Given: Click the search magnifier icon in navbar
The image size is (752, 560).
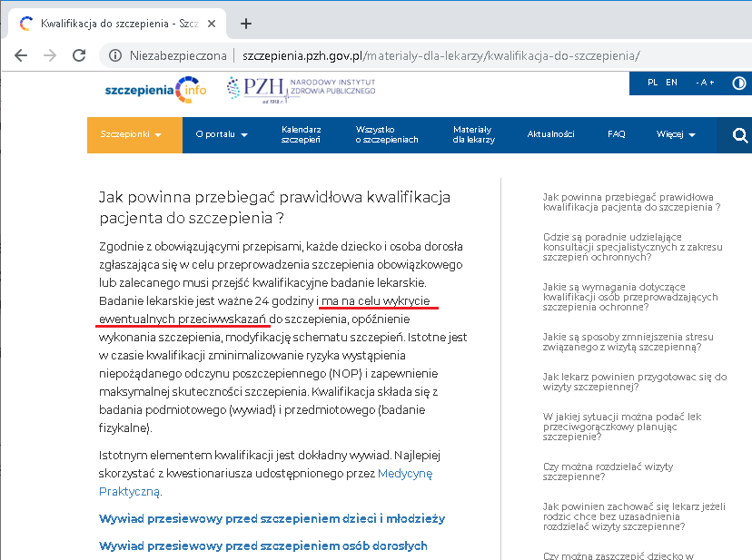Looking at the screenshot, I should click(x=740, y=135).
